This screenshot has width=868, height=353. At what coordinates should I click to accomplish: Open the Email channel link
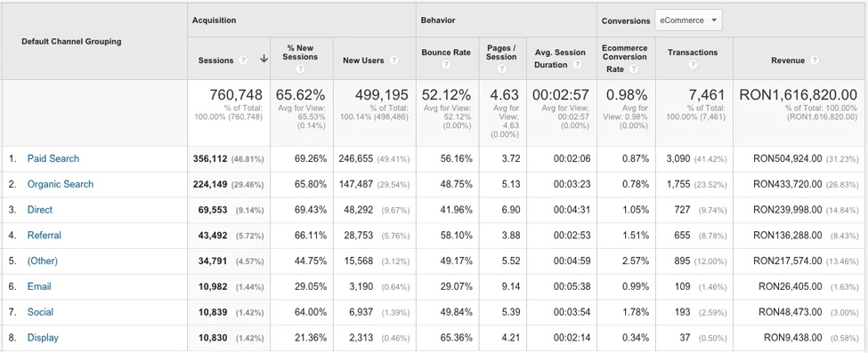coord(39,286)
